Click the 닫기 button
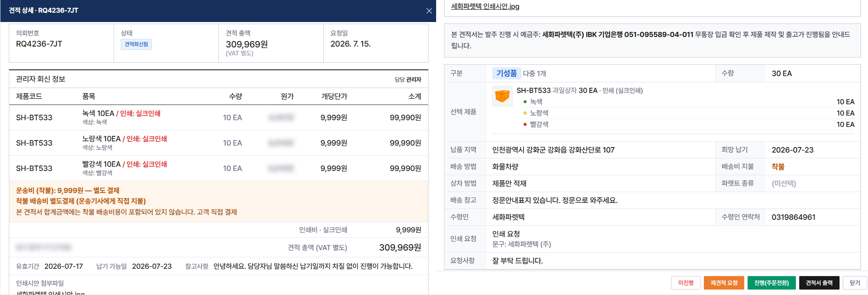 pos(855,283)
